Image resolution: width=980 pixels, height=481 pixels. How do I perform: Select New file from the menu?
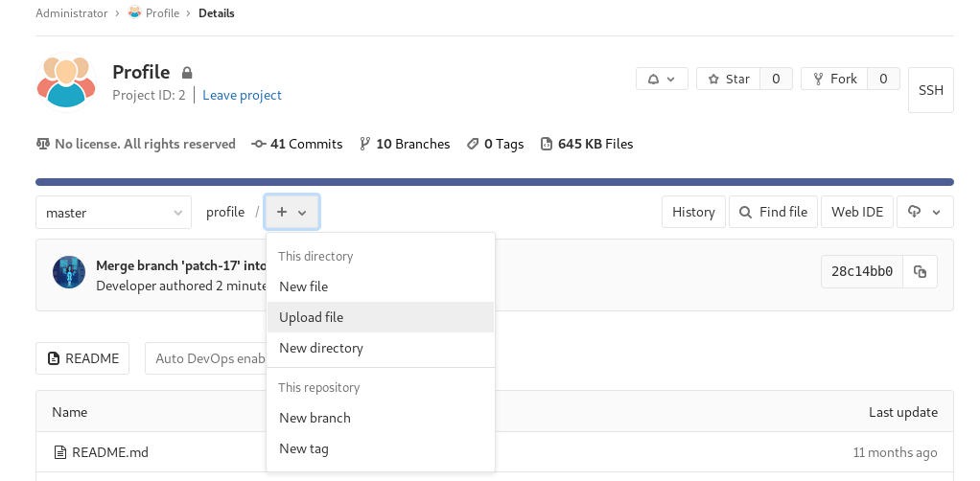tap(303, 286)
